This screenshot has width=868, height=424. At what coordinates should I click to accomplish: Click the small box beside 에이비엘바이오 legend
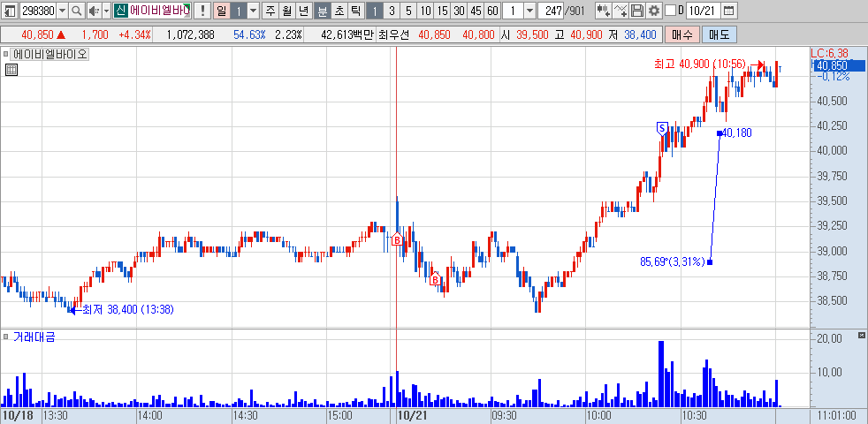(x=6, y=55)
